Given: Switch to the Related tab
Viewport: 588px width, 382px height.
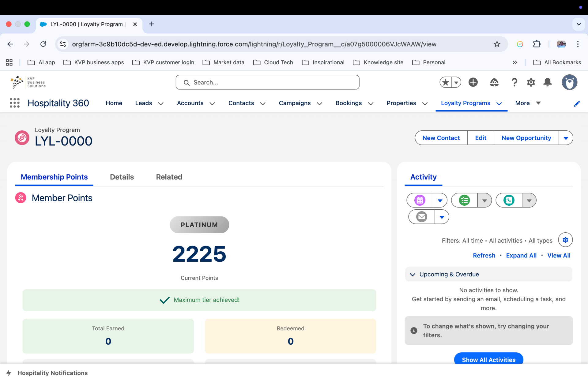Looking at the screenshot, I should [x=169, y=177].
